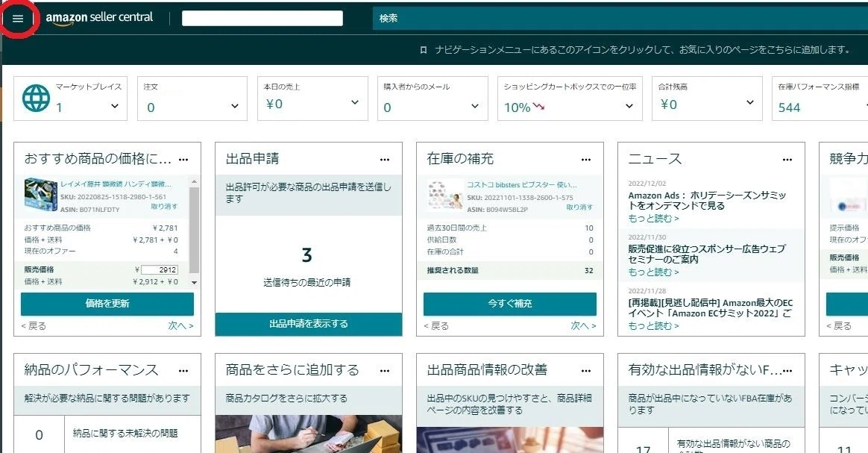868x453 pixels.
Task: Click the 今すぐ補充 button
Action: [510, 304]
